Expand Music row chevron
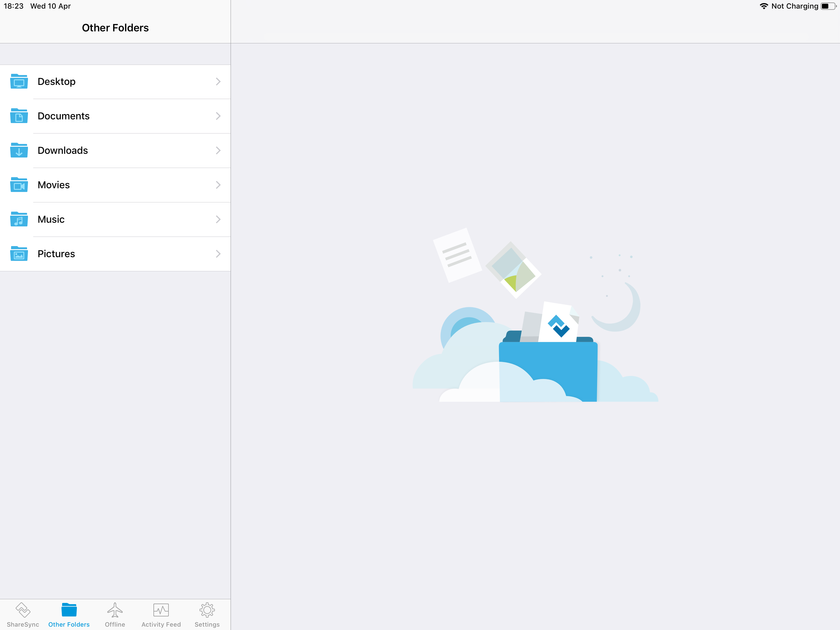Image resolution: width=840 pixels, height=630 pixels. tap(218, 219)
